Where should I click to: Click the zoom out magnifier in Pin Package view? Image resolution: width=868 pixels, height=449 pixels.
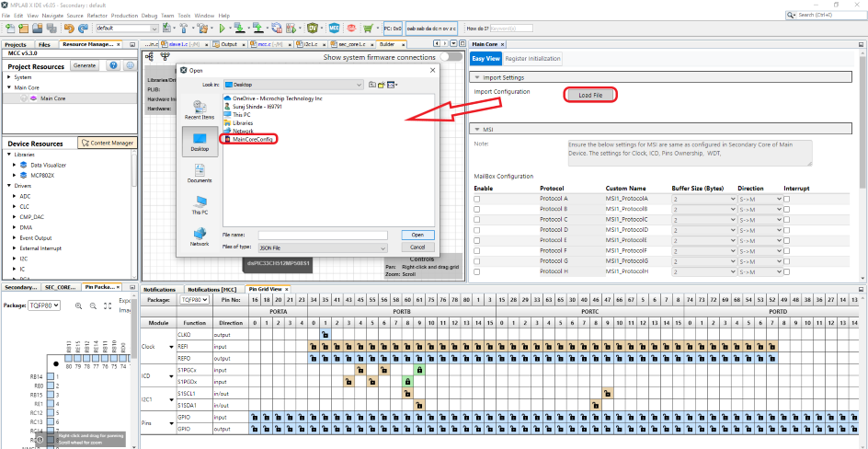(x=93, y=305)
